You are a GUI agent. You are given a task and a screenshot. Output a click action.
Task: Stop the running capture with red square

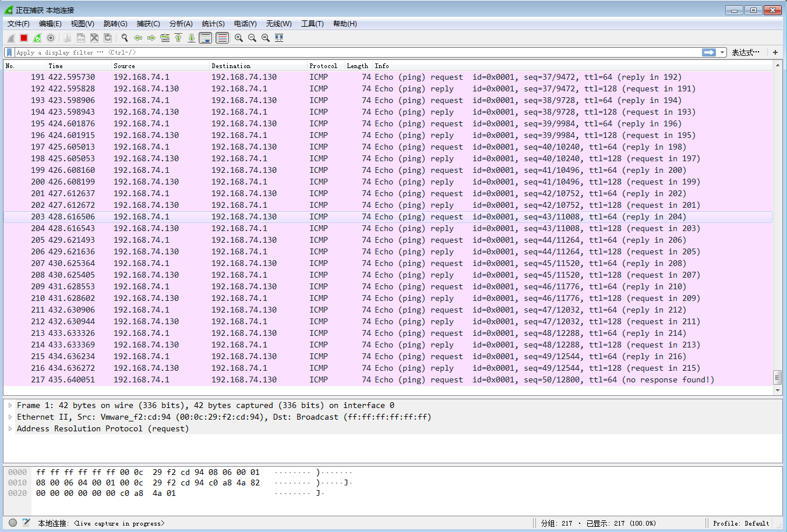click(x=24, y=38)
